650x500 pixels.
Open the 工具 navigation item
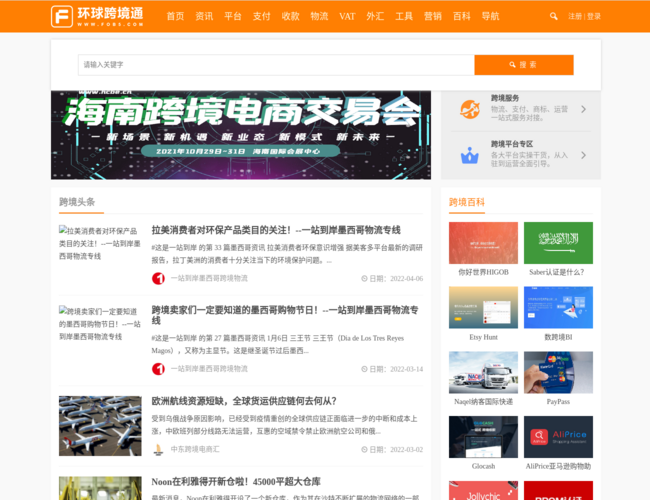click(404, 16)
